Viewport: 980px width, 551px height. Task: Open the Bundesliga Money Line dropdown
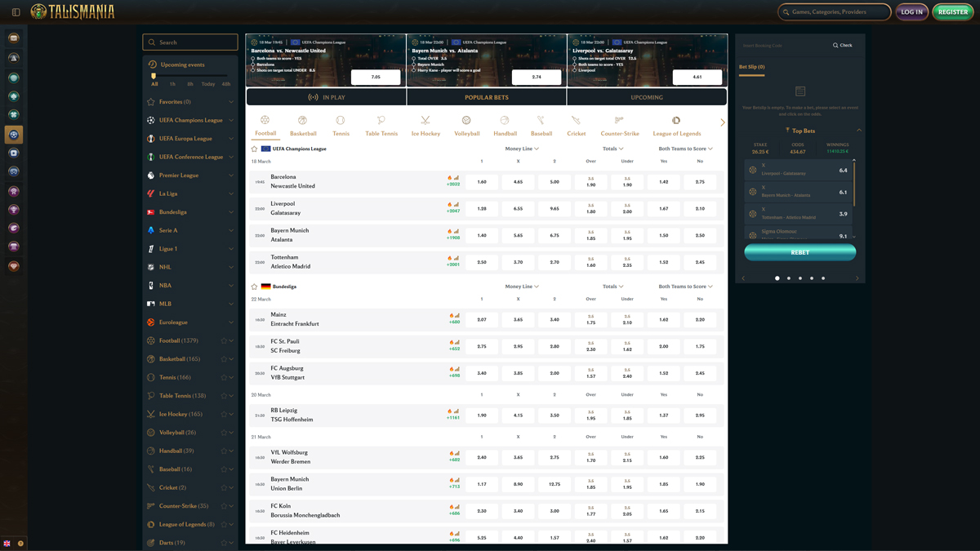tap(522, 287)
